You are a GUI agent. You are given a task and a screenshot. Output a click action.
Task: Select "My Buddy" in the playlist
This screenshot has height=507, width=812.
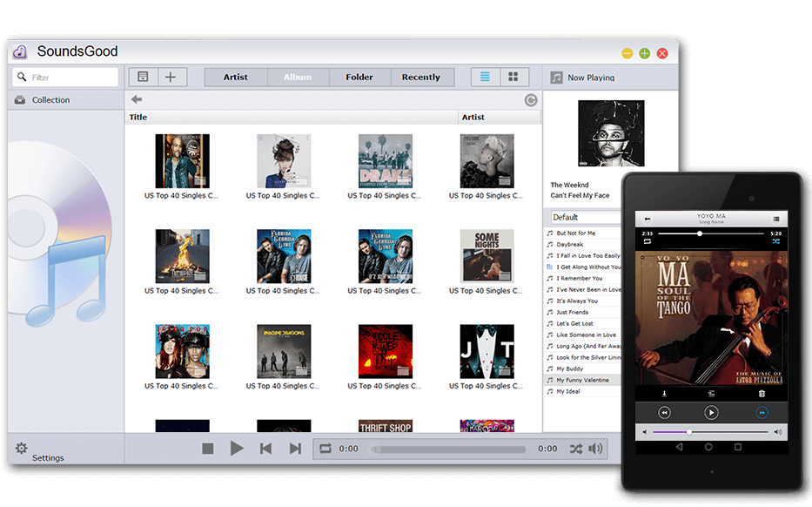point(582,369)
